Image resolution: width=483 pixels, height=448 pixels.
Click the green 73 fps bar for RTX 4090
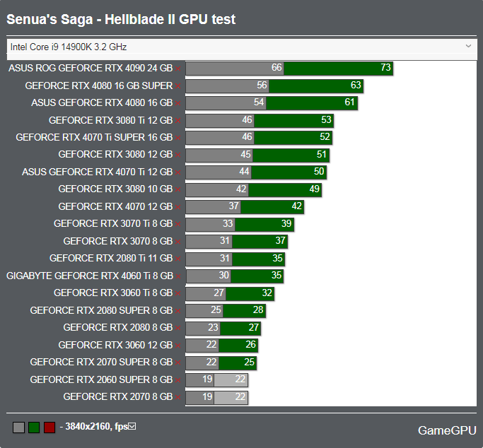pos(338,69)
